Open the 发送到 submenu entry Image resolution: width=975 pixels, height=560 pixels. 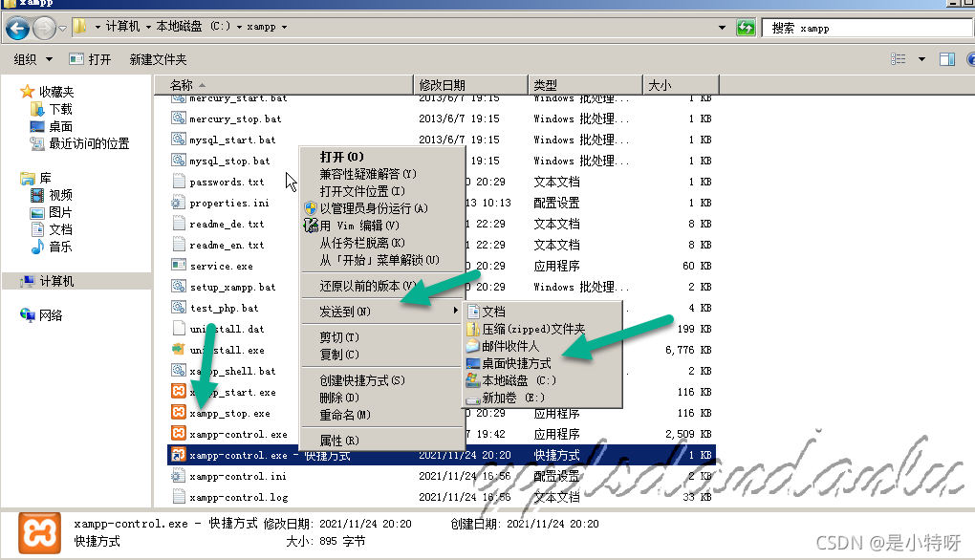tap(381, 311)
